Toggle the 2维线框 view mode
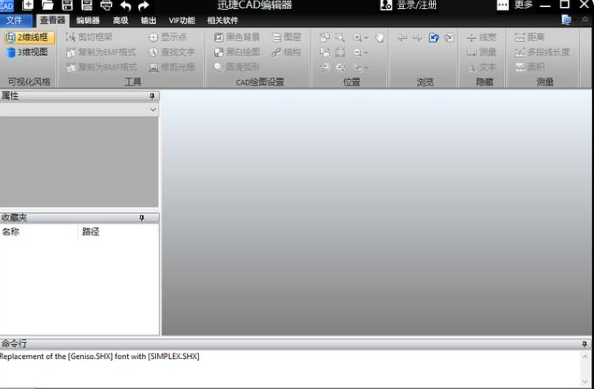 pos(29,37)
